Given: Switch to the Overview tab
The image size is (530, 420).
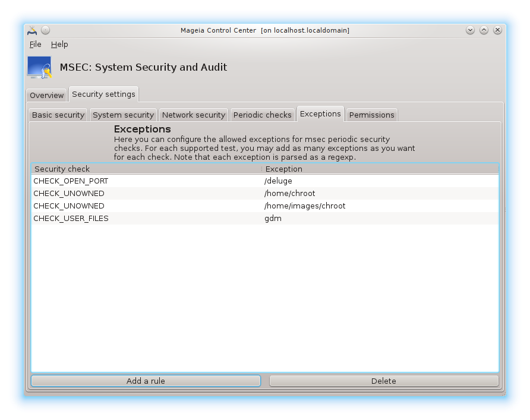Looking at the screenshot, I should point(46,96).
